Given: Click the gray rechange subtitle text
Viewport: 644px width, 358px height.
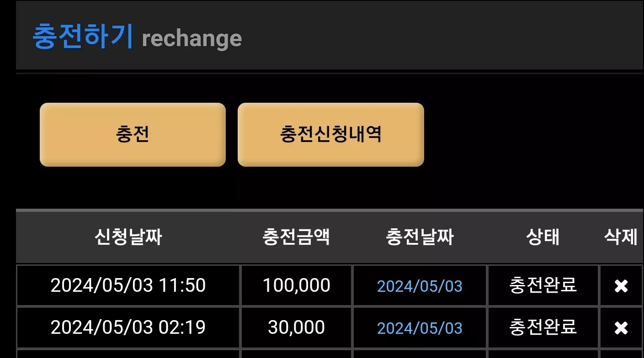Looking at the screenshot, I should tap(192, 39).
